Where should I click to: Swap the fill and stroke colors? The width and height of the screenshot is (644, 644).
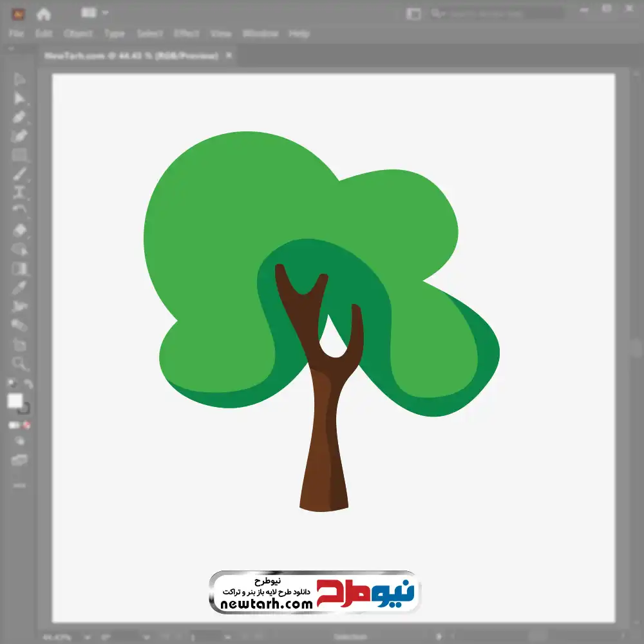coord(28,384)
